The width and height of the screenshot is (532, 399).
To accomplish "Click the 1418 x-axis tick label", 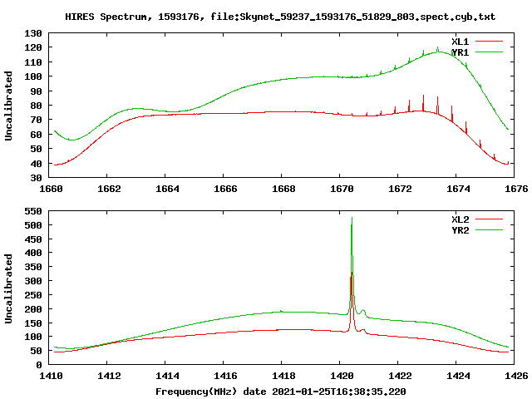I will 283,376.
